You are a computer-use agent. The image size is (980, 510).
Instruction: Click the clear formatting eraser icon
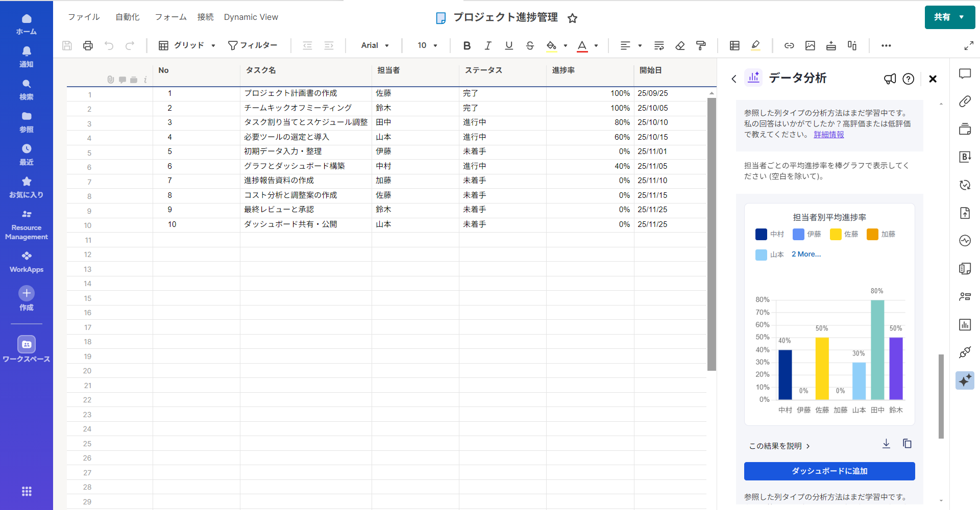pyautogui.click(x=680, y=46)
